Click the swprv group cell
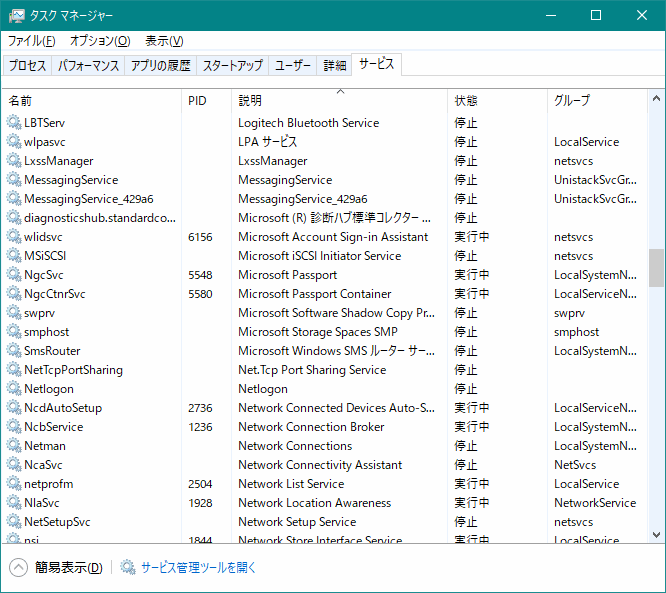 click(569, 313)
